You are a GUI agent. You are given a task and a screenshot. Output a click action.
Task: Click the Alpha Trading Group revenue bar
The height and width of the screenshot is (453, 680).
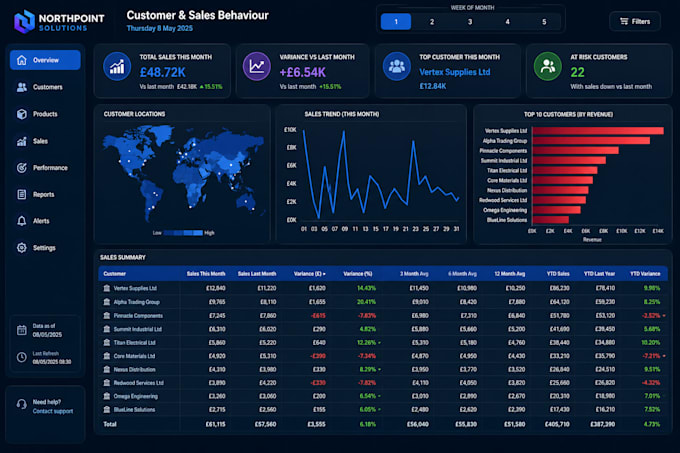coord(591,141)
